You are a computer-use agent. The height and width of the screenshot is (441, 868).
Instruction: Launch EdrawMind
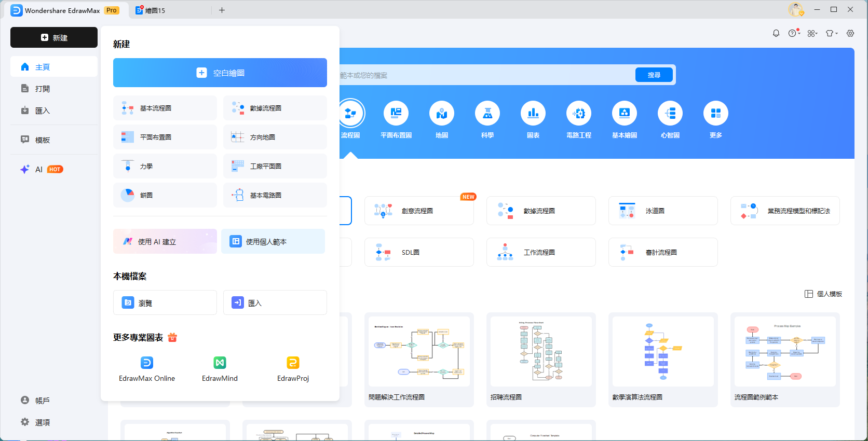[x=220, y=369]
